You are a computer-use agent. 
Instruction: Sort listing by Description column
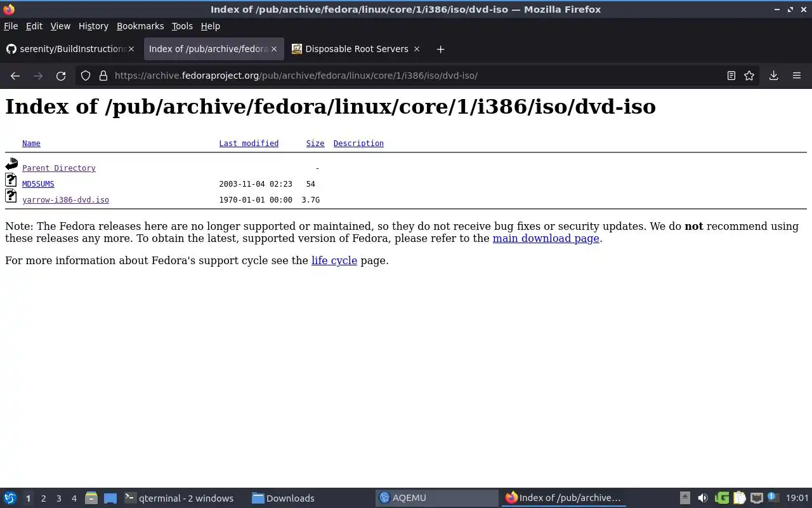[358, 144]
